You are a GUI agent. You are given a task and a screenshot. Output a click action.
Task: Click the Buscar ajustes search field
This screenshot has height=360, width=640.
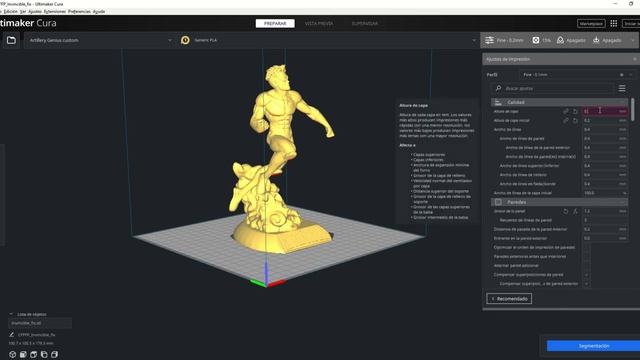click(552, 88)
